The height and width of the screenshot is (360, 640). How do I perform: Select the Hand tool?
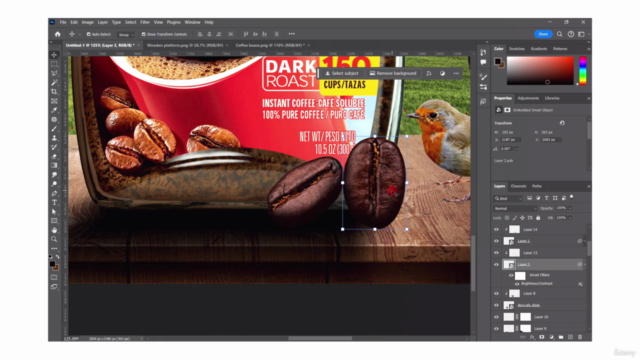pos(54,230)
